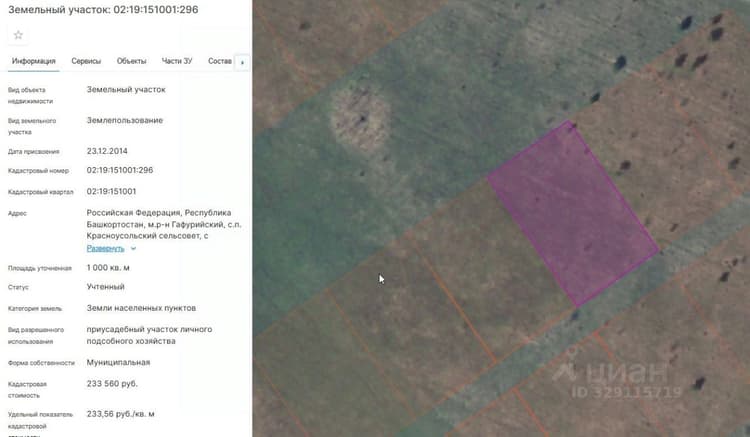Click the Муниципальная ownership value
Viewport: 750px width, 437px height.
pos(118,362)
